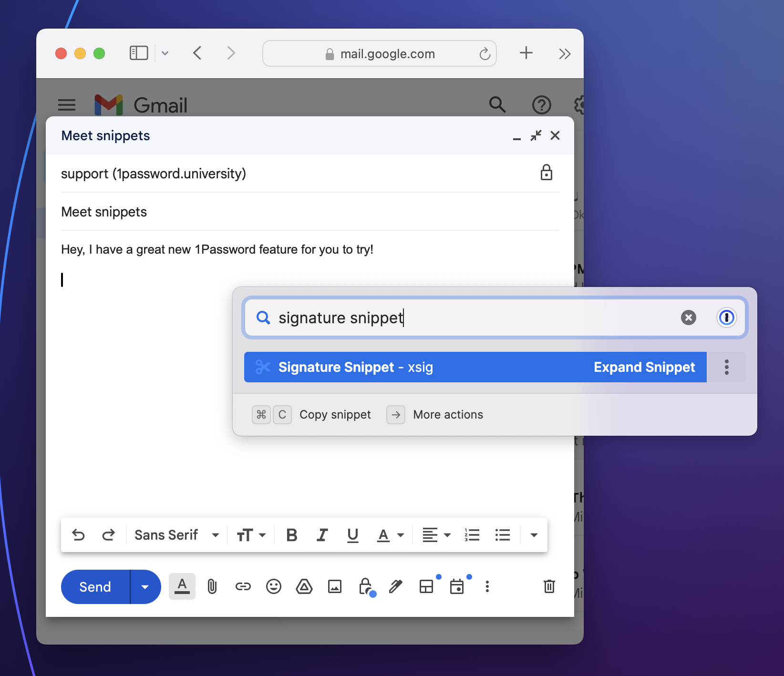Screen dimensions: 784x676
Task: Insert a file from Google Drive
Action: tap(304, 586)
